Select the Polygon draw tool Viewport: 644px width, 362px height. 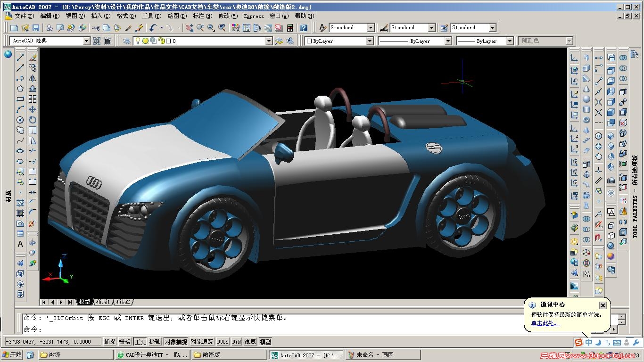coord(20,89)
